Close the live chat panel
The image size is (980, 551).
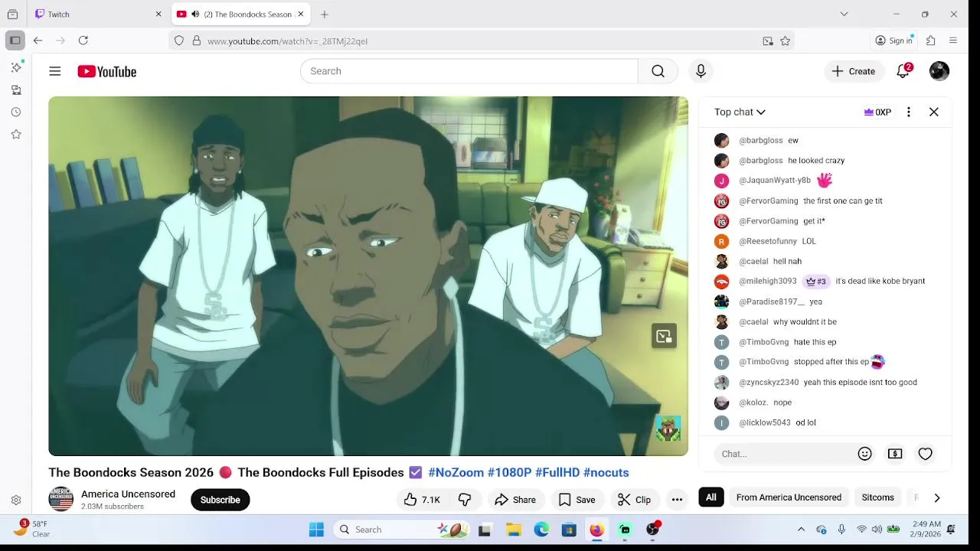coord(934,112)
